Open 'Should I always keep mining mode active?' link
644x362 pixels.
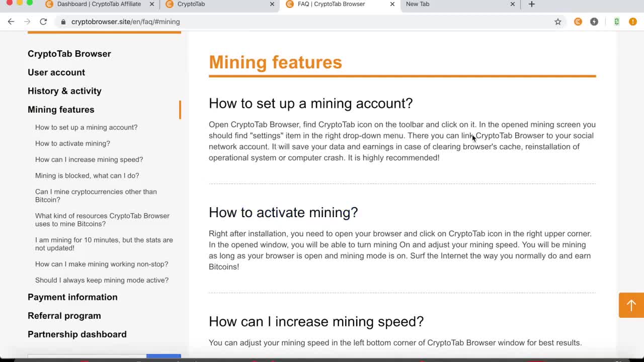102,280
